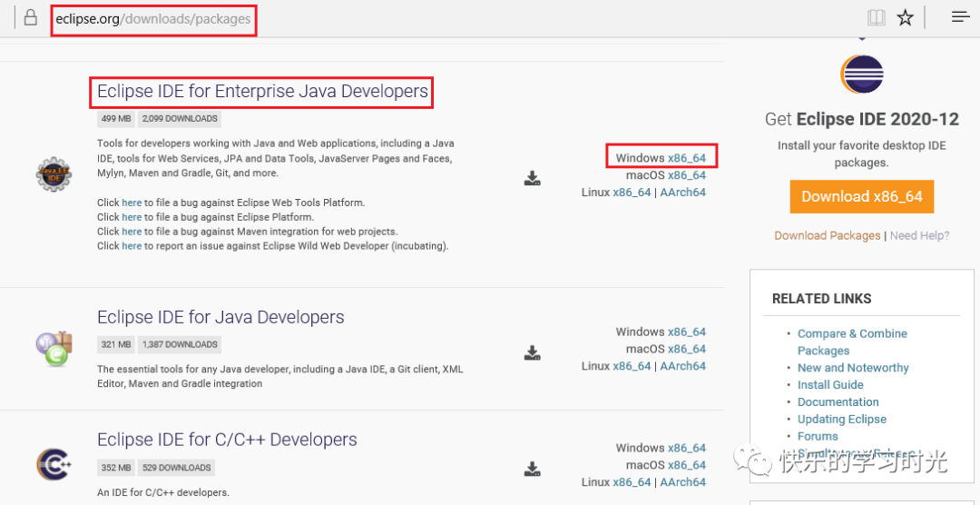Download macOS x86_64 for Java Developers package
Screen dimensions: 980x505
coord(686,349)
